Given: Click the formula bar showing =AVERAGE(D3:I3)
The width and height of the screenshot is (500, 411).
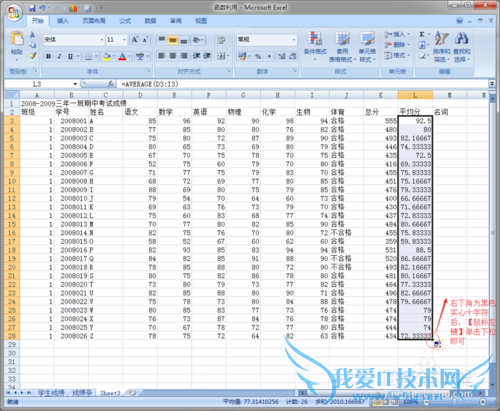Looking at the screenshot, I should pos(302,84).
